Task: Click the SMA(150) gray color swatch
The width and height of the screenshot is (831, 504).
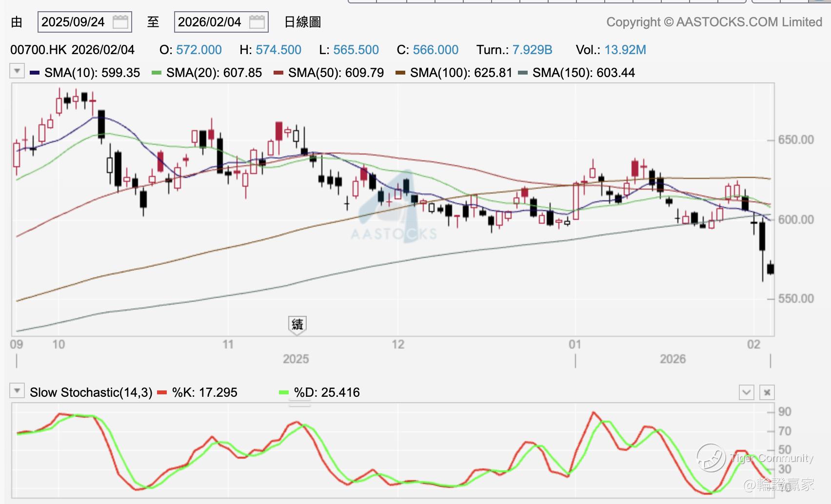Action: [x=523, y=73]
